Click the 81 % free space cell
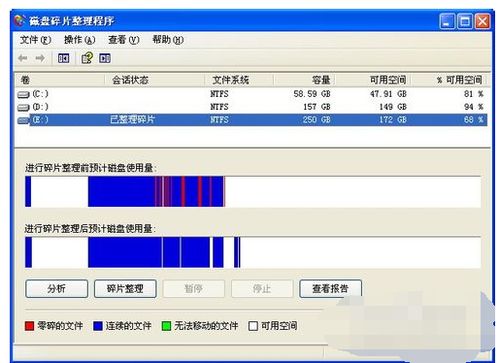 (x=474, y=94)
